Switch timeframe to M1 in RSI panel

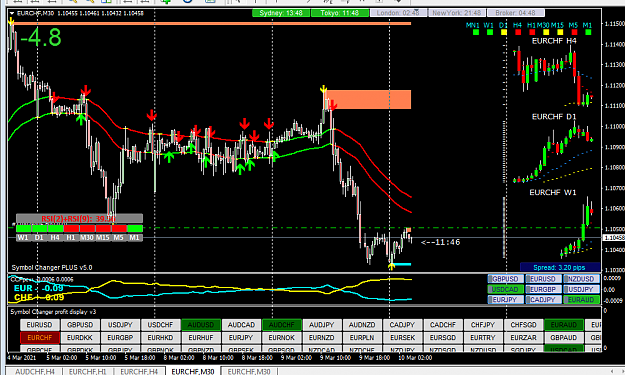tap(135, 238)
